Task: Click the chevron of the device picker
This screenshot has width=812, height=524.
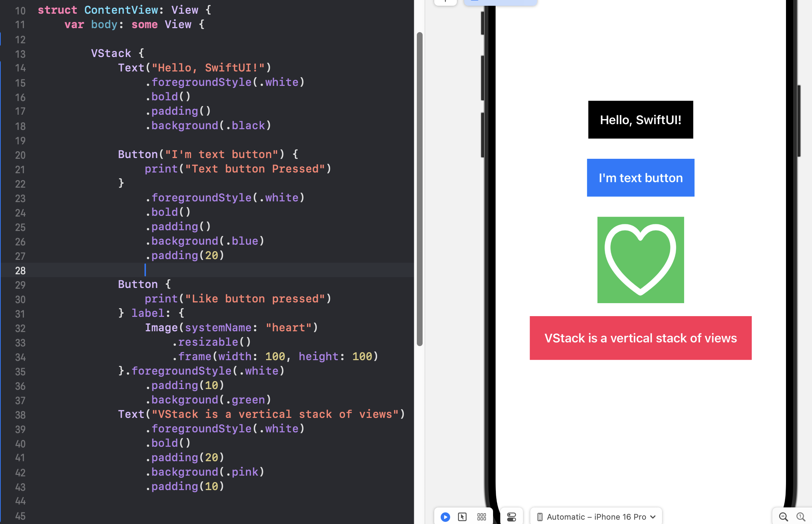Action: pos(653,517)
